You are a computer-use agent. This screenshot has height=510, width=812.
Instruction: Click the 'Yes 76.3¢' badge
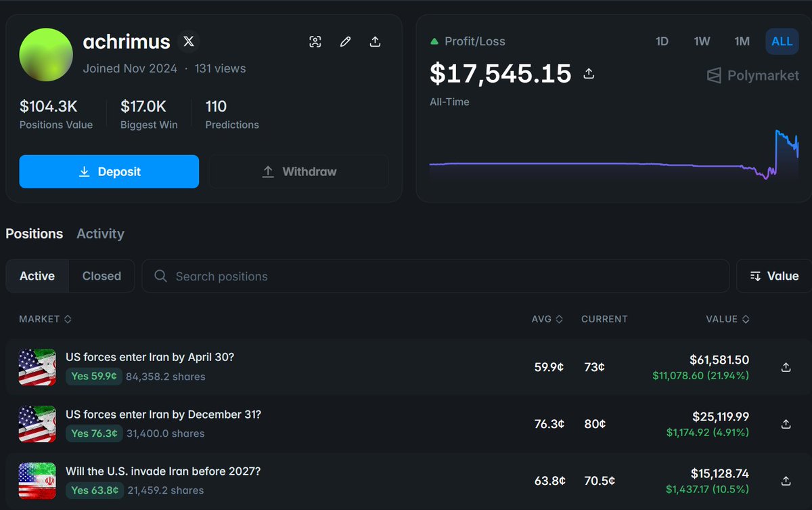tap(94, 433)
